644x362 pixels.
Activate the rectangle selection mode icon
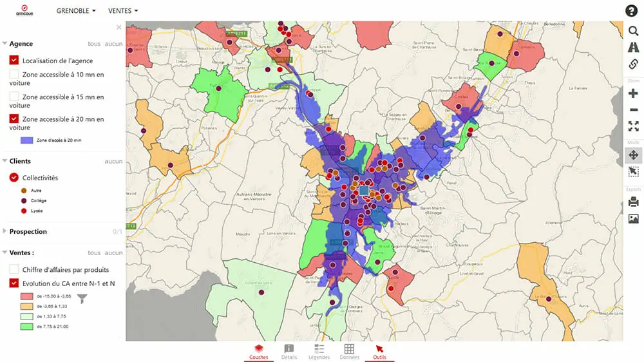click(633, 171)
